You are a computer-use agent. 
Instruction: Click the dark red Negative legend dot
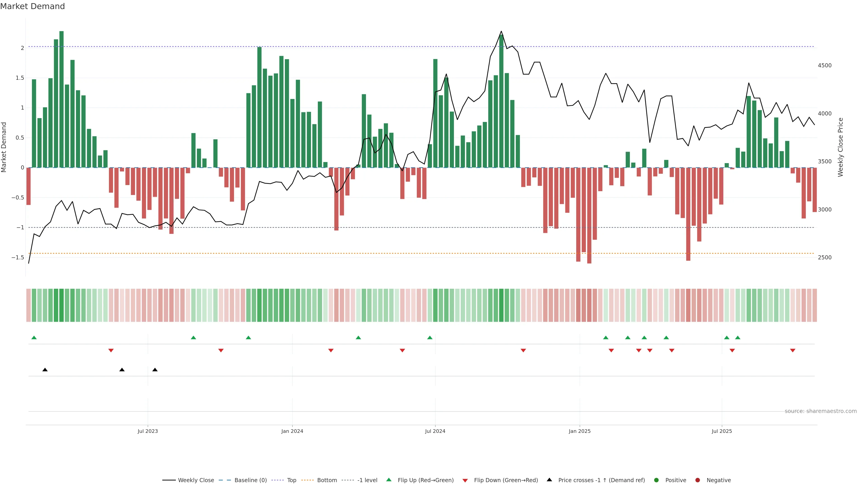[x=698, y=480]
